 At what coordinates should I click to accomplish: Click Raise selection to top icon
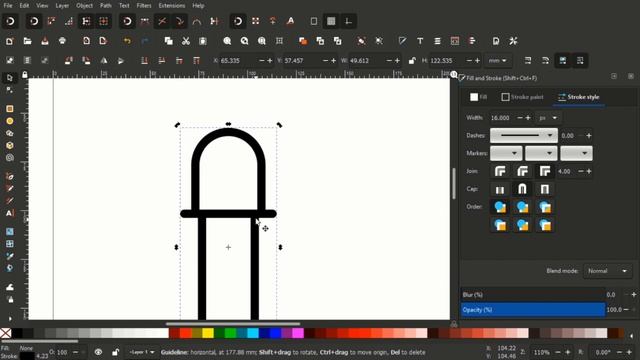196,60
